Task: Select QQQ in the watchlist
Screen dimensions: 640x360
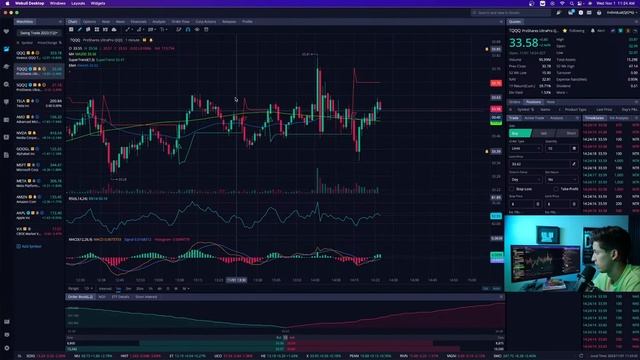Action: tap(39, 55)
